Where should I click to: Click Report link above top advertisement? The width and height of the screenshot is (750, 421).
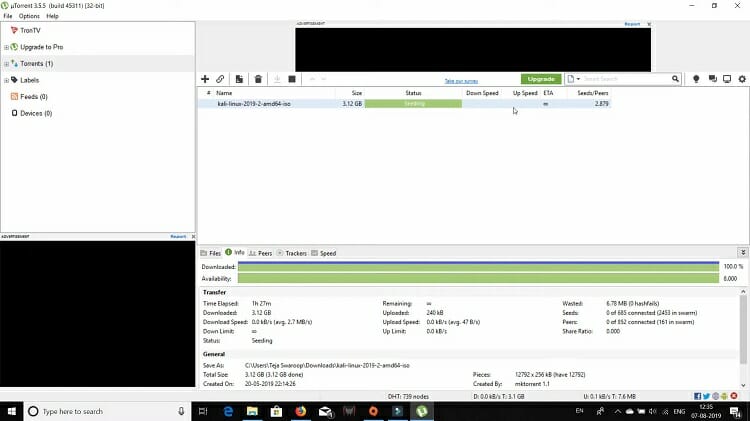pyautogui.click(x=632, y=24)
